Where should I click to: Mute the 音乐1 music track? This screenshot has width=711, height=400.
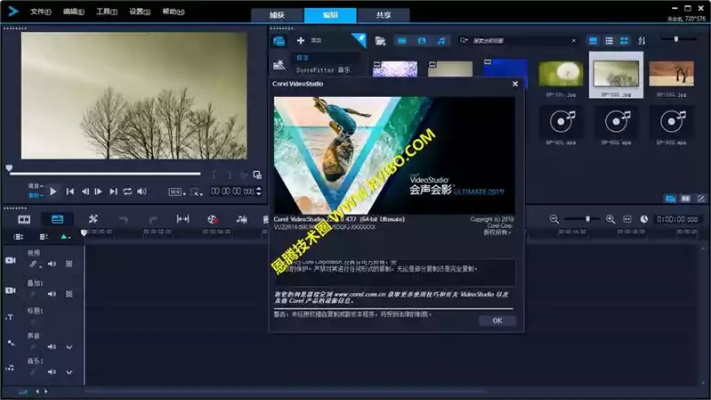(52, 372)
